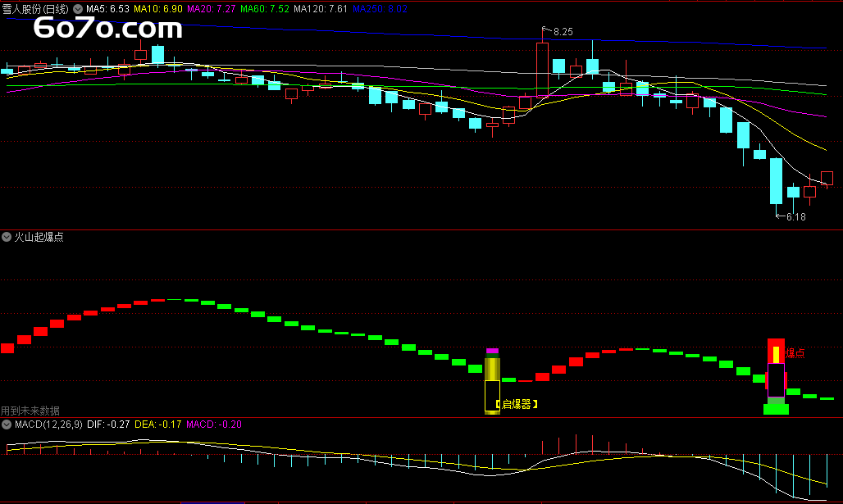Select the MA60: 7.52 label
The width and height of the screenshot is (843, 504).
coord(265,9)
